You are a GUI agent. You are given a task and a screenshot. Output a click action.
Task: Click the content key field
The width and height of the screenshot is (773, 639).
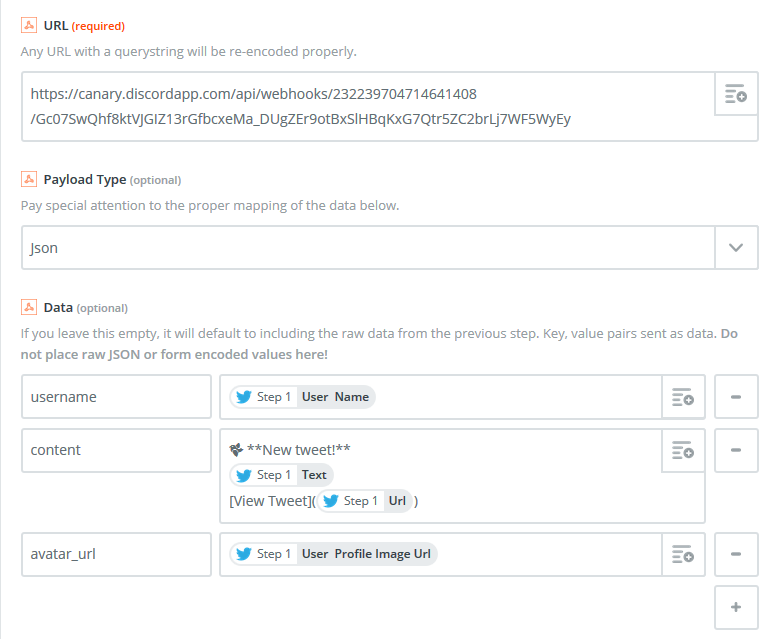tap(116, 450)
